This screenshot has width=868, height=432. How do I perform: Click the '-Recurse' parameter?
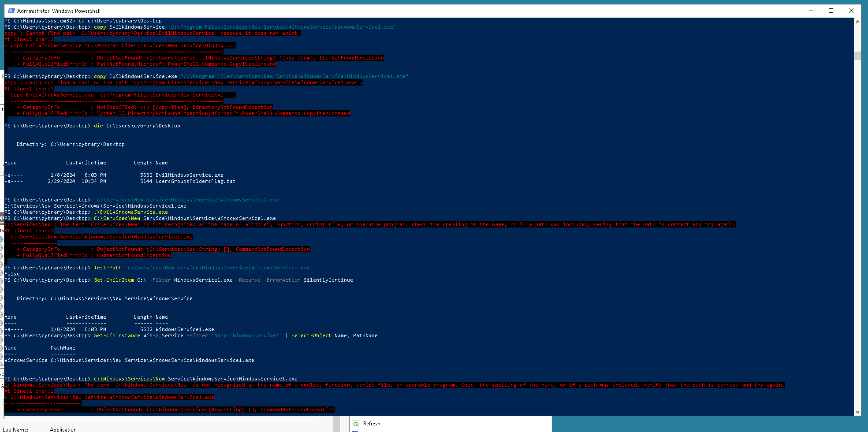248,280
